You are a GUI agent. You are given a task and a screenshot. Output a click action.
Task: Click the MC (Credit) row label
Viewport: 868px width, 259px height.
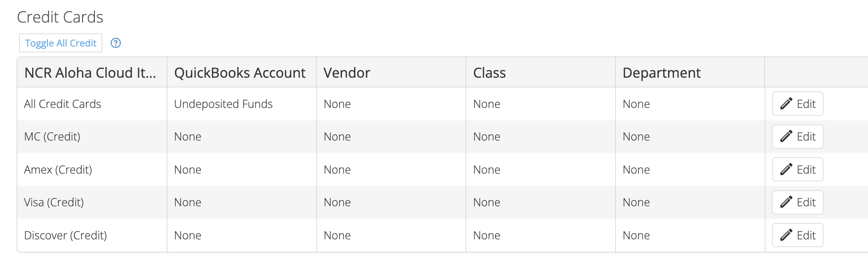coord(52,137)
